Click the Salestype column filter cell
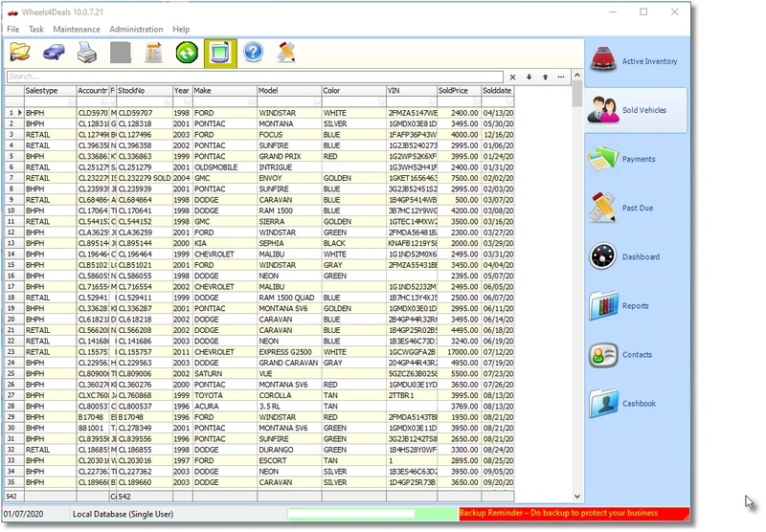The image size is (766, 532). (49, 101)
